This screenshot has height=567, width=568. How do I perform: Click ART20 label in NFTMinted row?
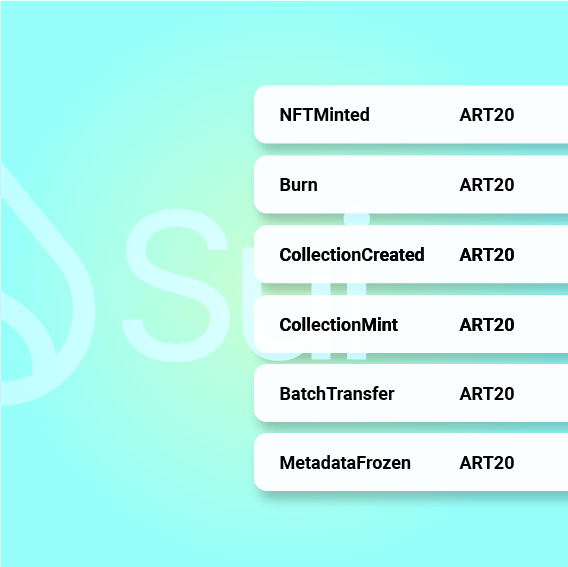pos(487,115)
